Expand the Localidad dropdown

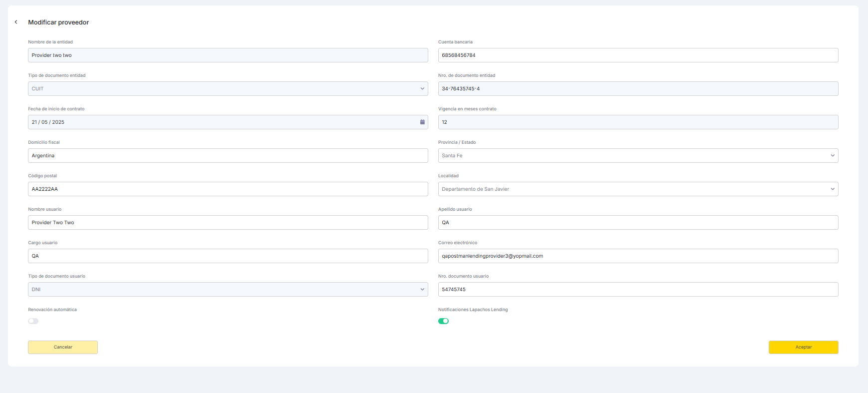(x=638, y=189)
